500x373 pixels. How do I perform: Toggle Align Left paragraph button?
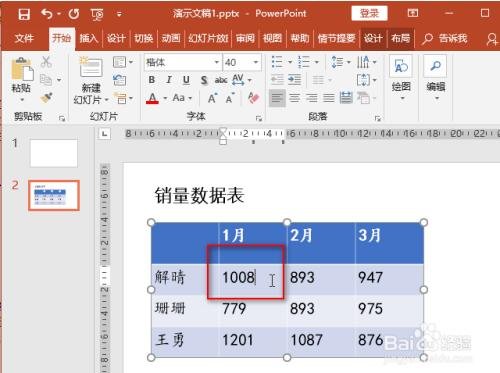277,98
